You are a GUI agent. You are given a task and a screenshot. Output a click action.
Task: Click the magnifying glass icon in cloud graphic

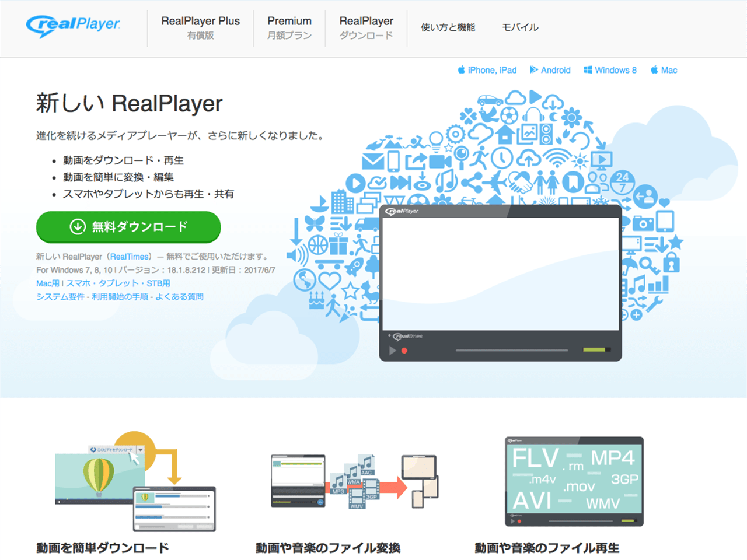[x=462, y=157]
